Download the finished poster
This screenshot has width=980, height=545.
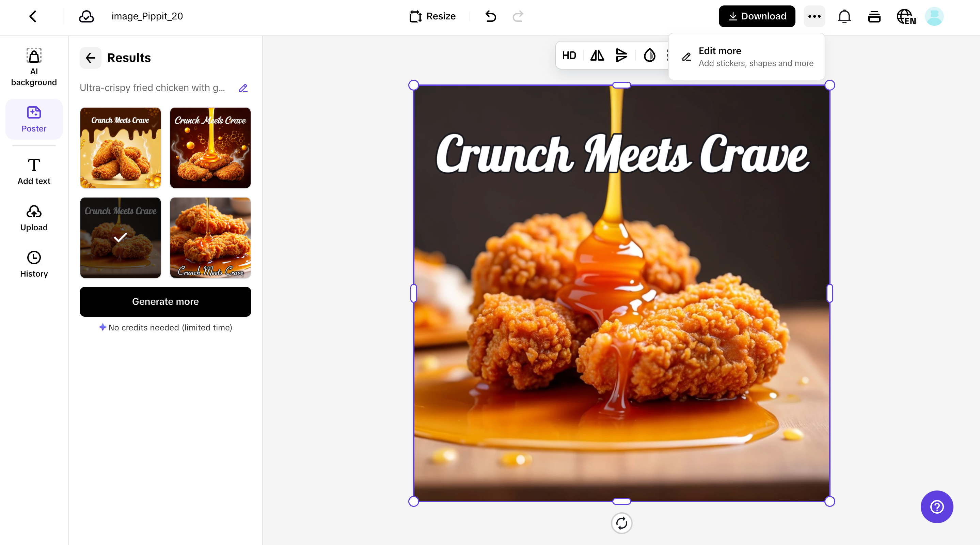click(x=756, y=16)
